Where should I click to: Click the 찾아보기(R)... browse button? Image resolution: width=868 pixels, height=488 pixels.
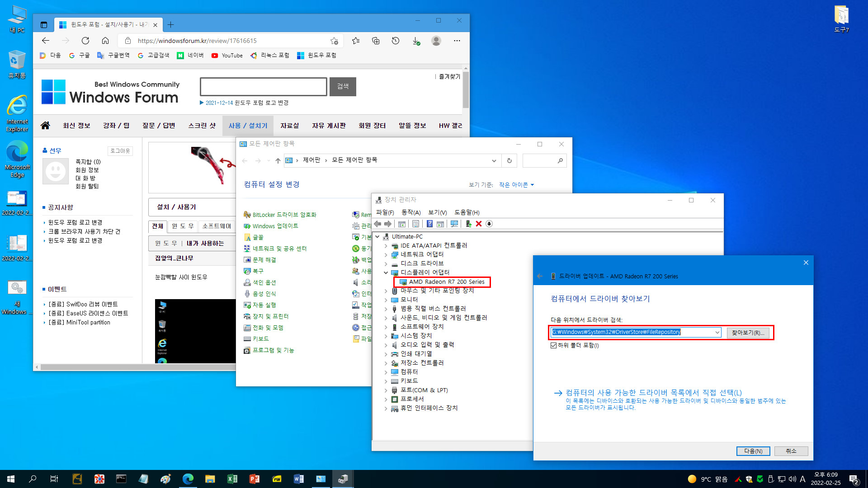pos(748,333)
